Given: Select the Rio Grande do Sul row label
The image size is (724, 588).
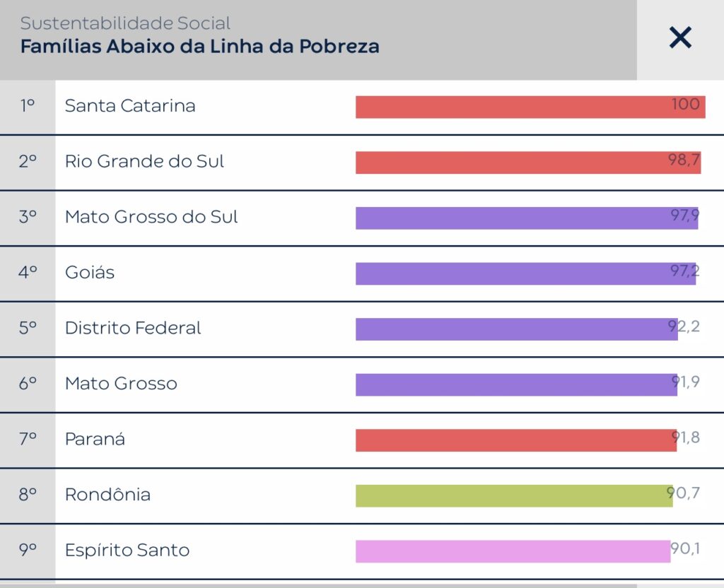Looking at the screenshot, I should coord(144,161).
